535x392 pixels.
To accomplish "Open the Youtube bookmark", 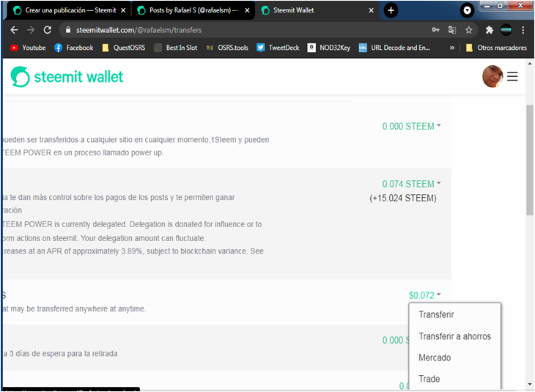I will point(28,48).
